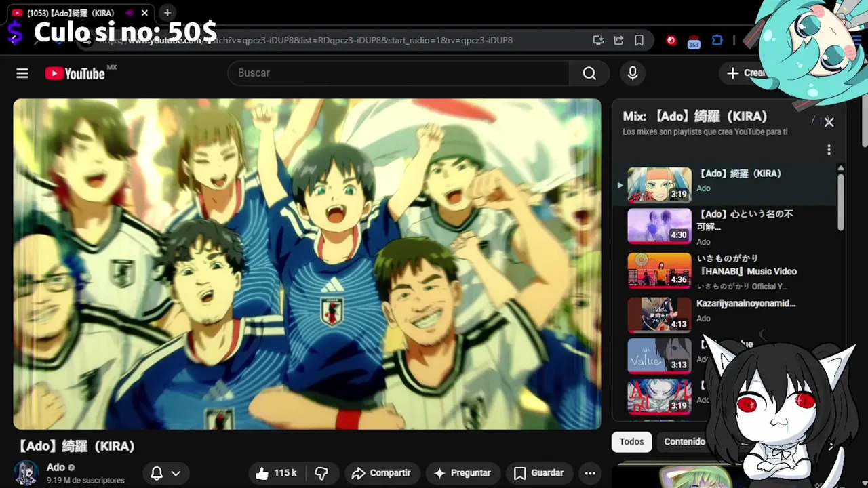Select the Todos filter chip
Viewport: 868px width, 488px height.
click(x=631, y=441)
